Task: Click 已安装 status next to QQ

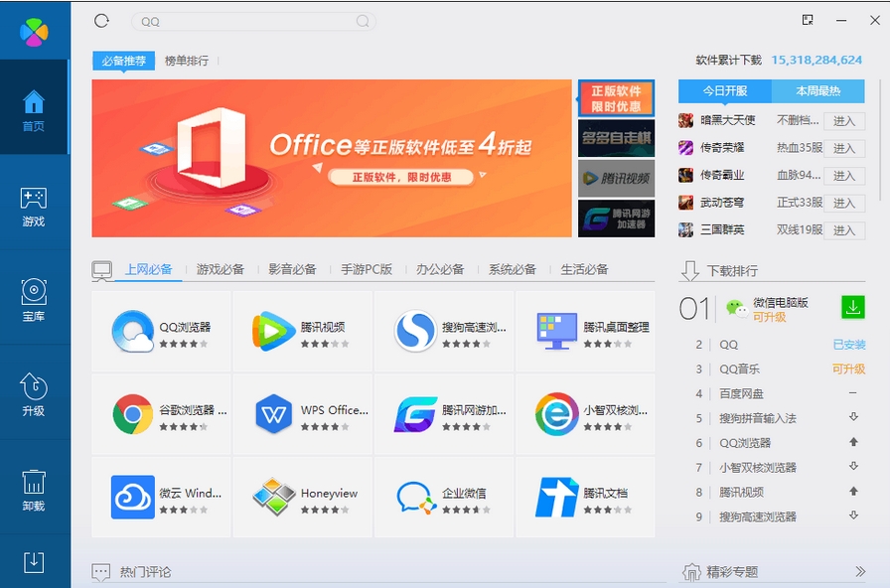Action: [x=848, y=345]
